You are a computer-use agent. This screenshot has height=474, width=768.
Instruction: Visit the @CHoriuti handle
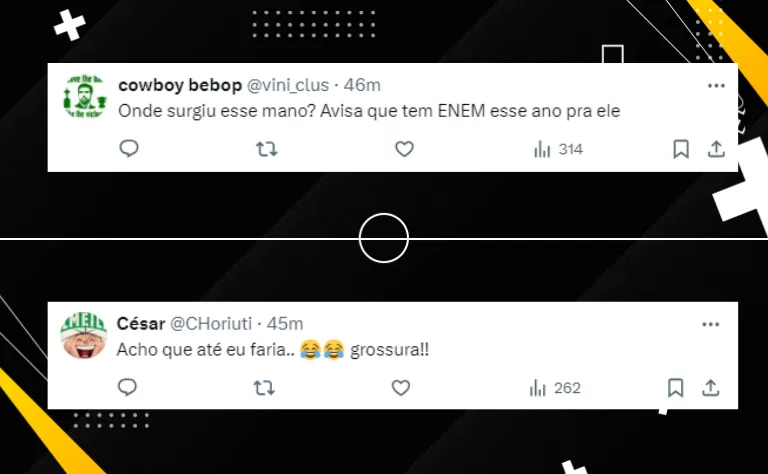211,324
